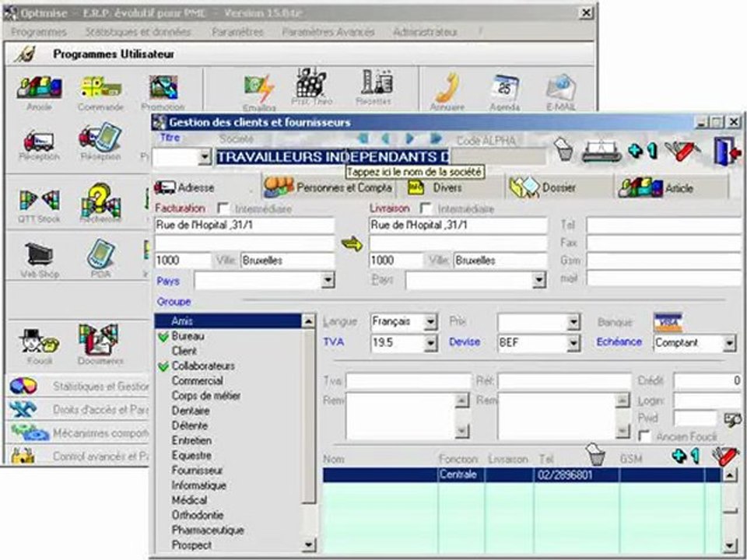
Task: Open the Administrateur menu
Action: click(425, 32)
